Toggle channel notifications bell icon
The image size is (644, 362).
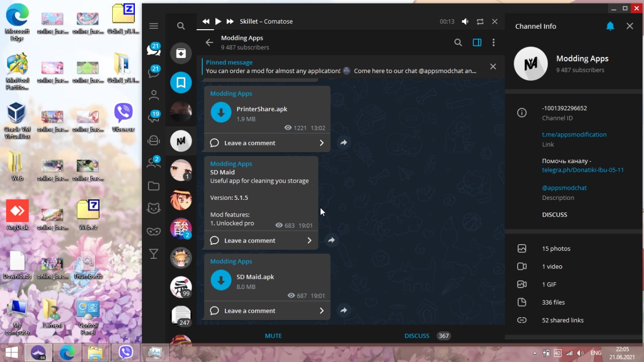click(x=610, y=26)
